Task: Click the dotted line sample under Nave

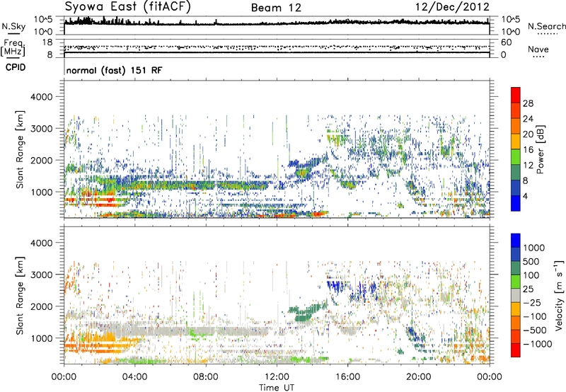Action: [538, 57]
